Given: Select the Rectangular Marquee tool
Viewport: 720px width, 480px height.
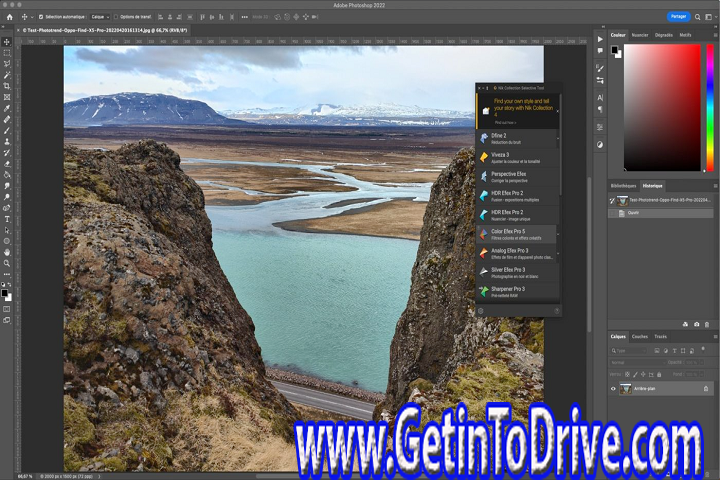Looking at the screenshot, I should click(7, 53).
